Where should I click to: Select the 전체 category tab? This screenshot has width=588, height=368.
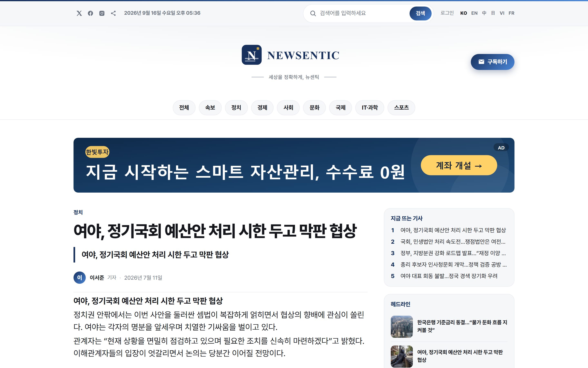[184, 108]
